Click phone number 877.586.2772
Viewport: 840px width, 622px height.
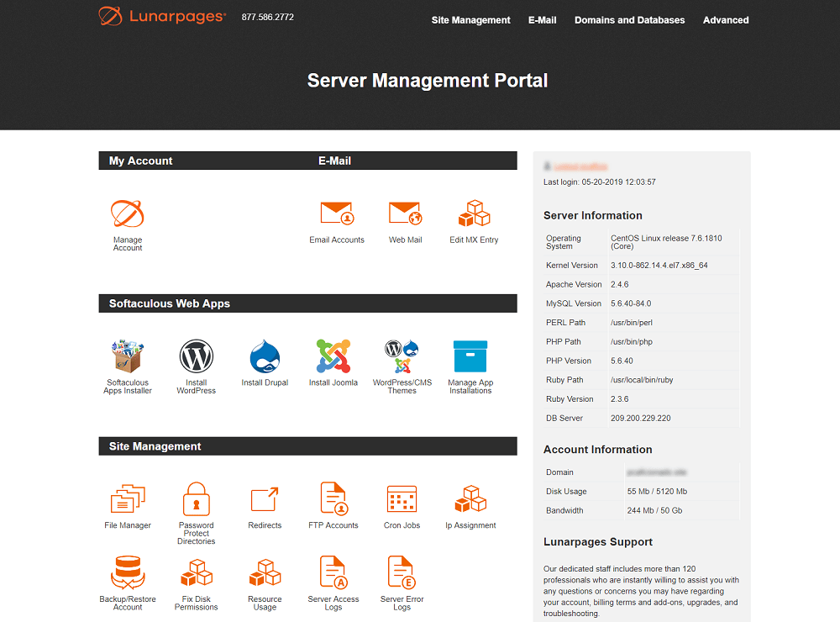coord(268,17)
